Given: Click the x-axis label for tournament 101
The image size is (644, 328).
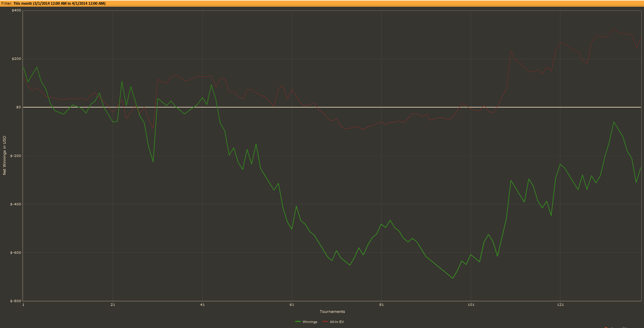Looking at the screenshot, I should [471, 305].
